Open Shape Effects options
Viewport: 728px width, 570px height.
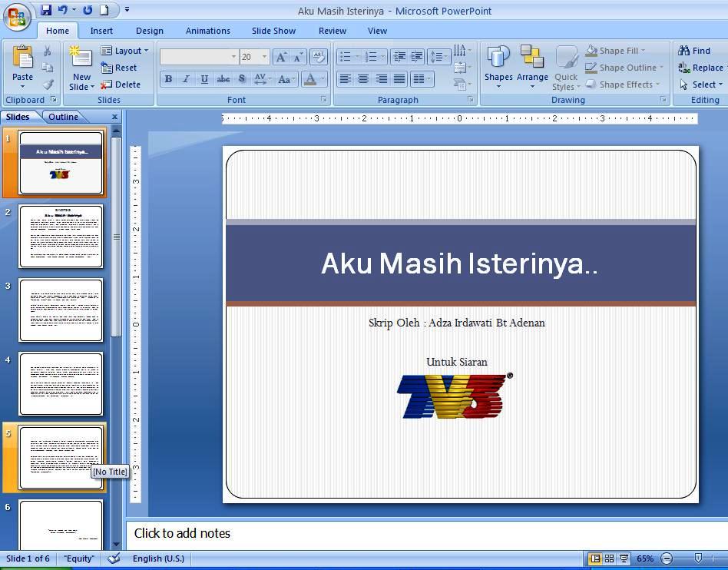pyautogui.click(x=622, y=85)
